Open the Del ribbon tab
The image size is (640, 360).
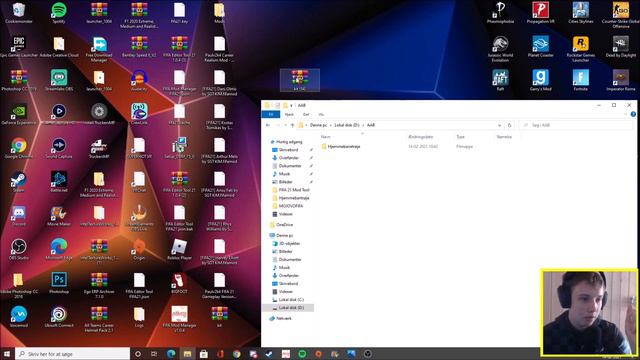tap(306, 114)
